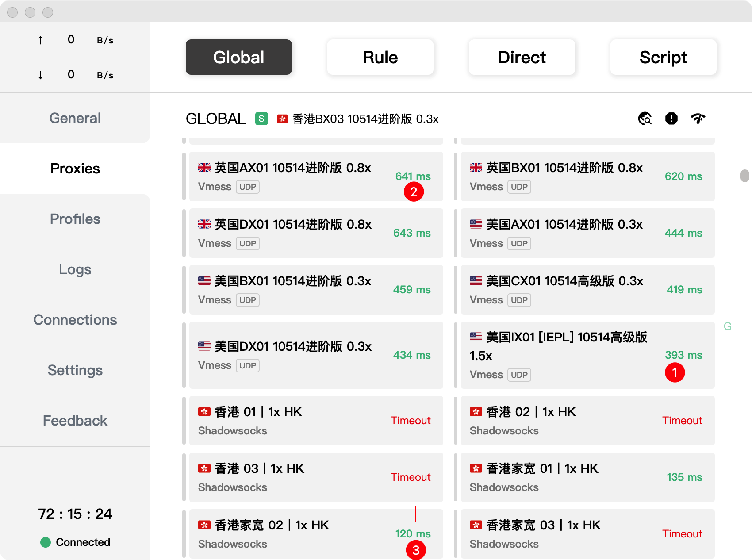This screenshot has height=560, width=752.
Task: Go to Settings in the sidebar
Action: [x=75, y=370]
